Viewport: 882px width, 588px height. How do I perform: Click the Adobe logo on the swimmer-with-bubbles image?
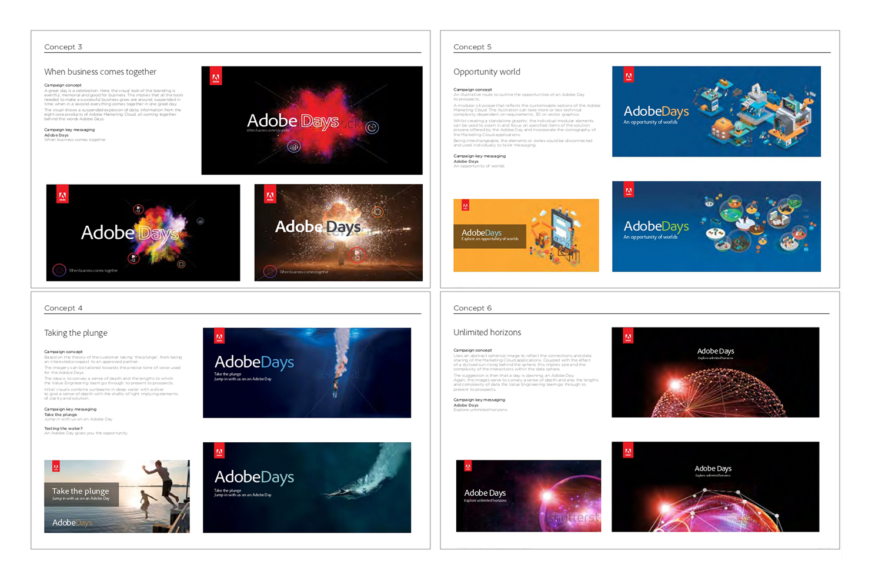[x=219, y=450]
